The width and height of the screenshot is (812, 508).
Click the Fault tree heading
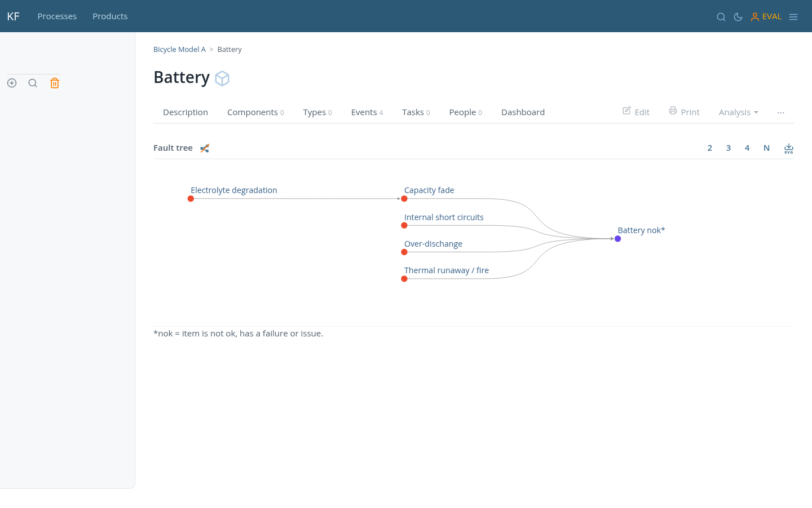coord(173,148)
